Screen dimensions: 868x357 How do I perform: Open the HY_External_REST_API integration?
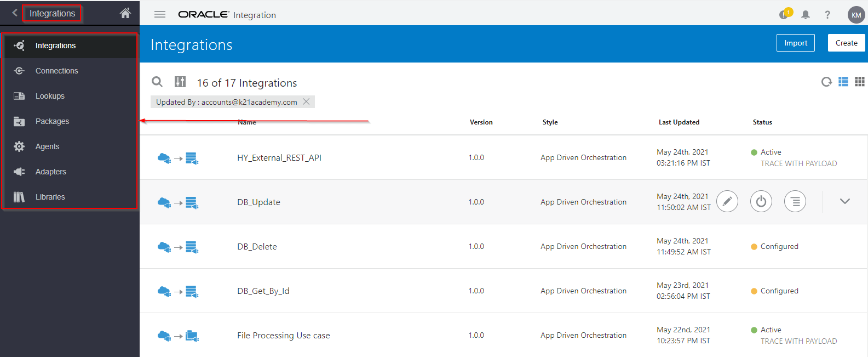[x=279, y=158]
